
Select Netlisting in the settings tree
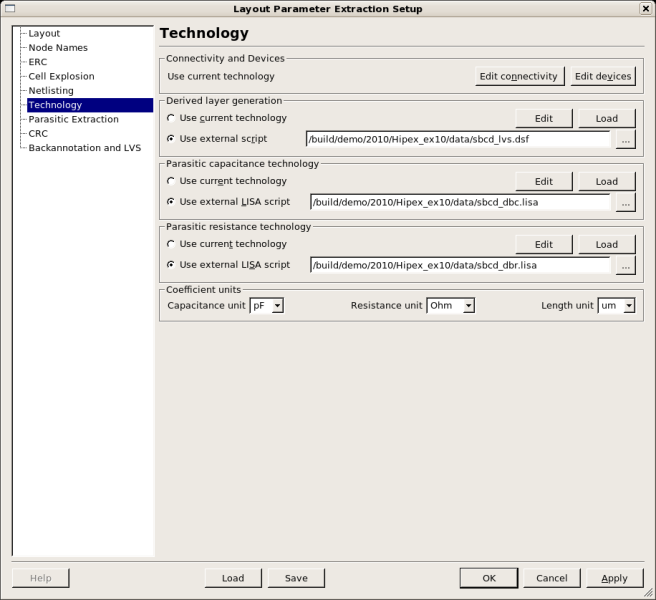[x=51, y=90]
